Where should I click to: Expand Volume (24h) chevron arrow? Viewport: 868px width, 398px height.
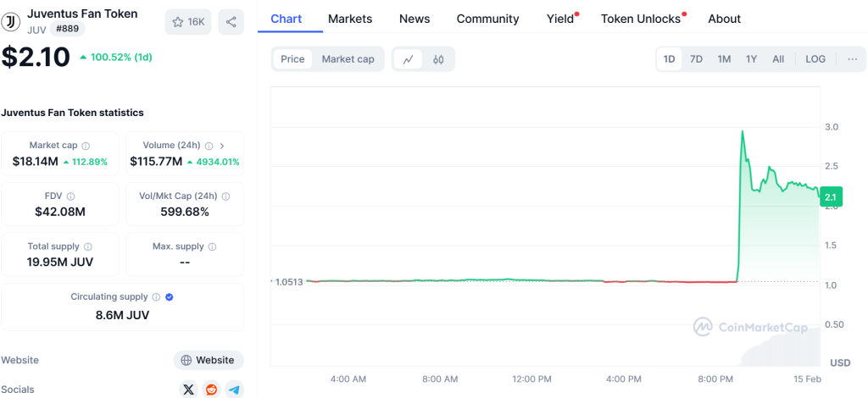tap(222, 146)
